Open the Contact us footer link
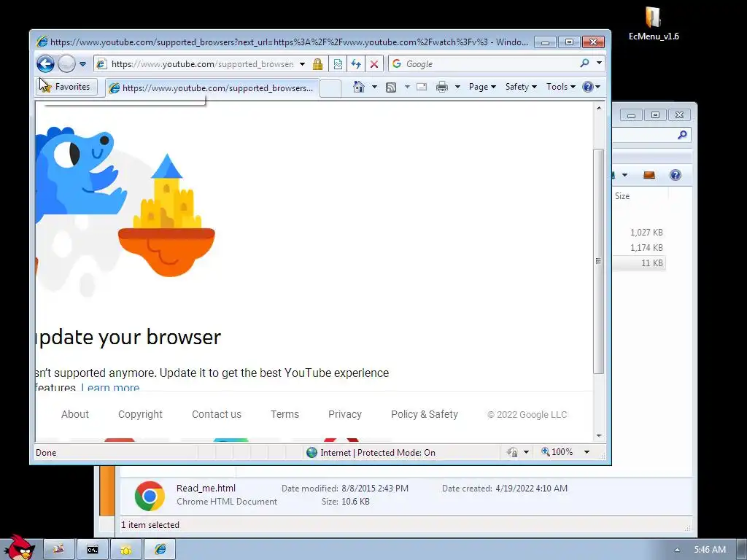 pyautogui.click(x=216, y=414)
